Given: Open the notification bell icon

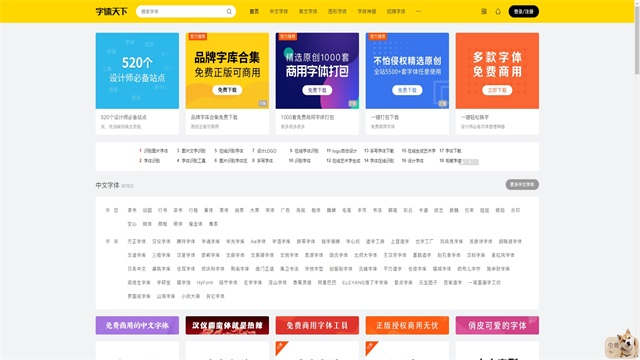Looking at the screenshot, I should (498, 11).
